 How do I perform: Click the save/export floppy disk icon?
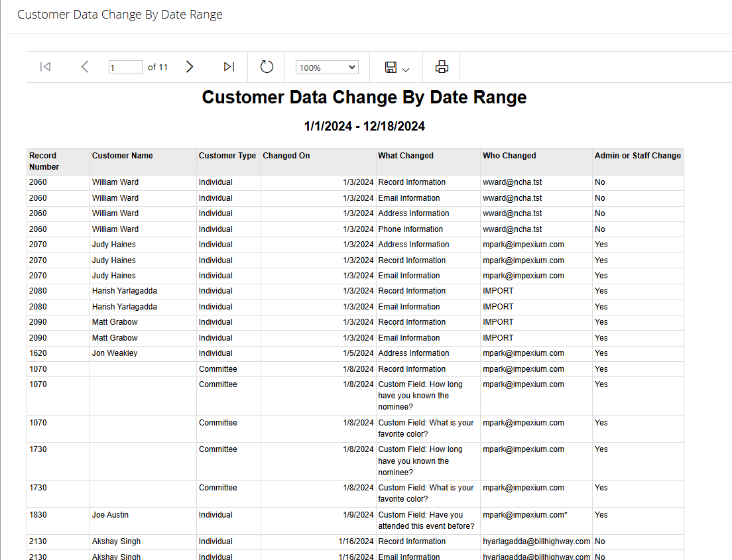click(x=391, y=67)
